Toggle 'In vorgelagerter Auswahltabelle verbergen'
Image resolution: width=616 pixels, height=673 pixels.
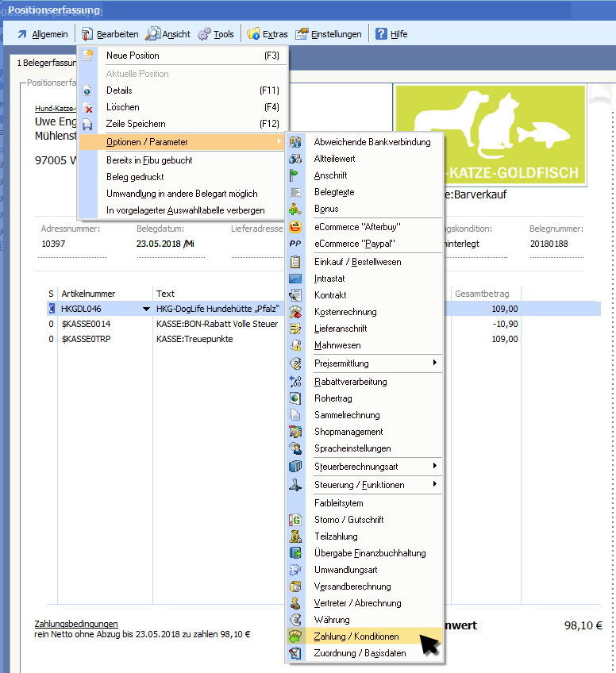pos(185,210)
